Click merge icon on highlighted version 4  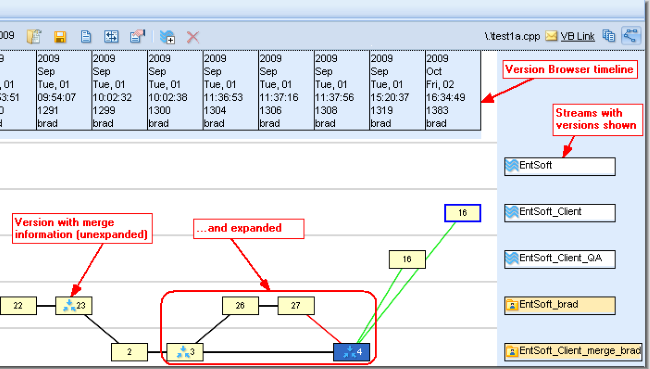click(349, 352)
